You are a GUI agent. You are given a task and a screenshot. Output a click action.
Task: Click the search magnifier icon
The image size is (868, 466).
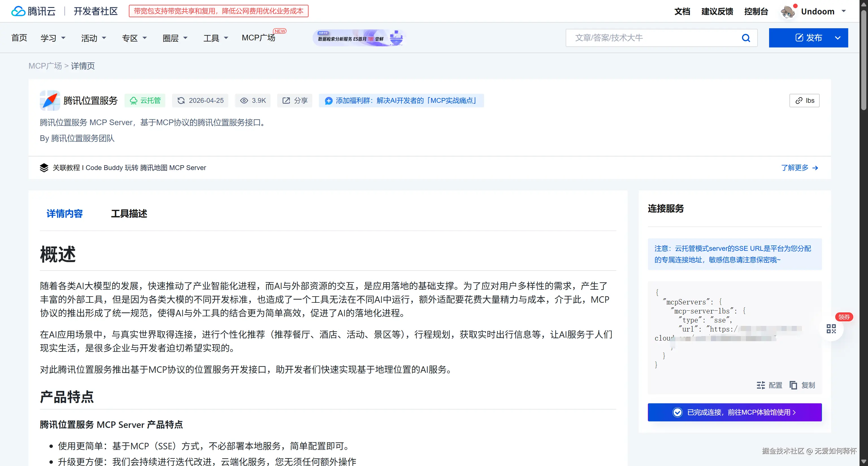point(746,38)
